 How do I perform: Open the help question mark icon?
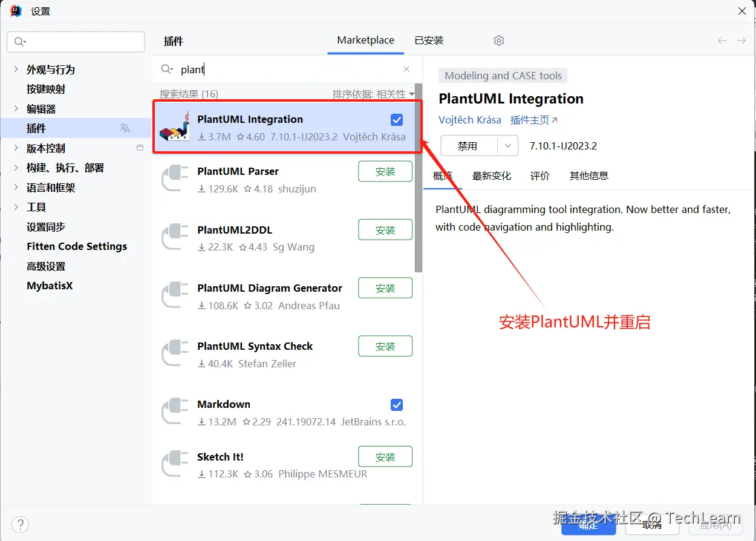point(20,524)
